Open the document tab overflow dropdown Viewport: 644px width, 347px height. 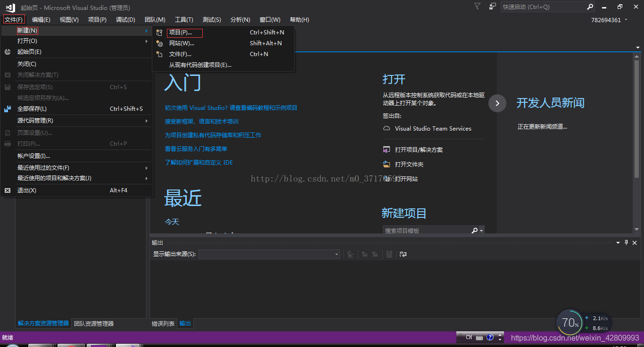[x=638, y=48]
